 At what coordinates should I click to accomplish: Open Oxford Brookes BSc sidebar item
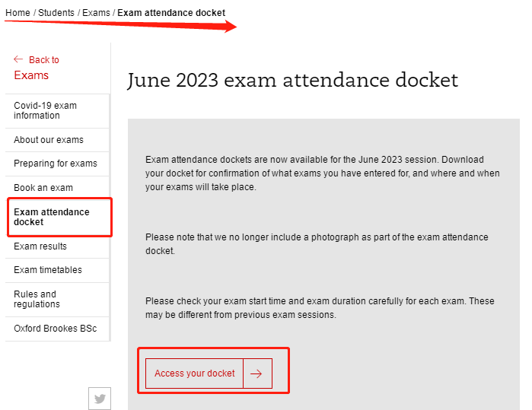tap(55, 329)
